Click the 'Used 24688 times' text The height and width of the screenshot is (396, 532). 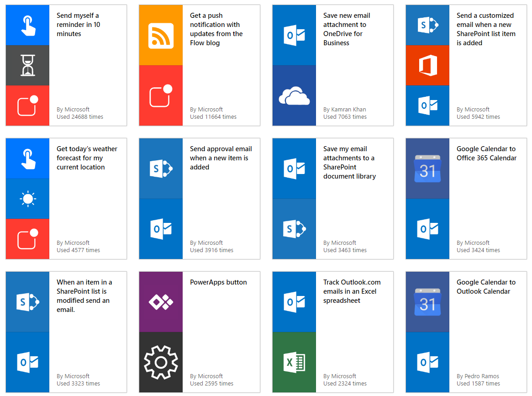pos(80,117)
